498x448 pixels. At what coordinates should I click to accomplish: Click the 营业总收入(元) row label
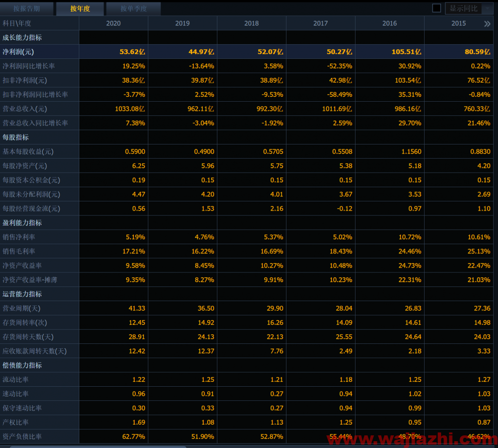(x=25, y=109)
